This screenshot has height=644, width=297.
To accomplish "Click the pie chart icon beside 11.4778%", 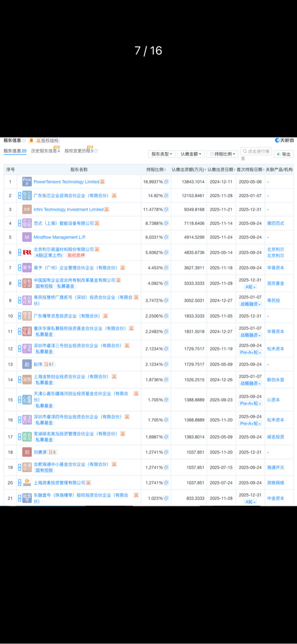I will (166, 210).
